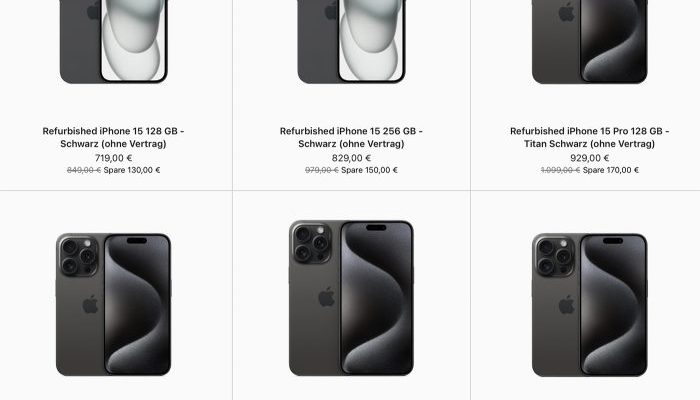Image resolution: width=700 pixels, height=400 pixels.
Task: Click the camera module on the bottom-left phone
Action: [x=79, y=256]
